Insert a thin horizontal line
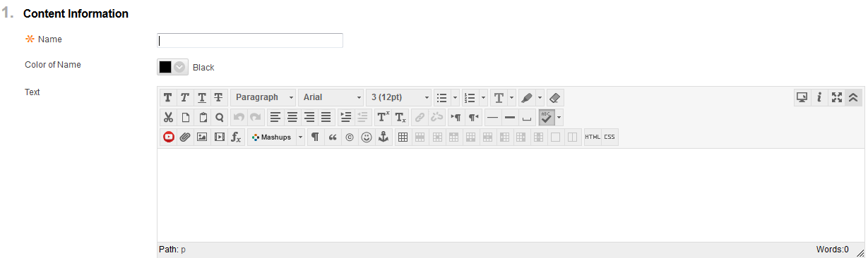This screenshot has width=868, height=258. click(492, 117)
